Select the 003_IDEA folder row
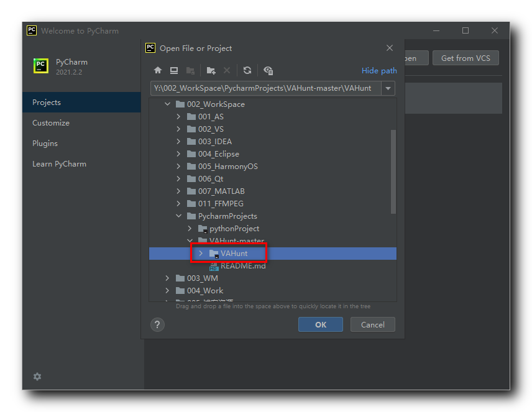Screen dimensions: 532x412 pos(273,142)
